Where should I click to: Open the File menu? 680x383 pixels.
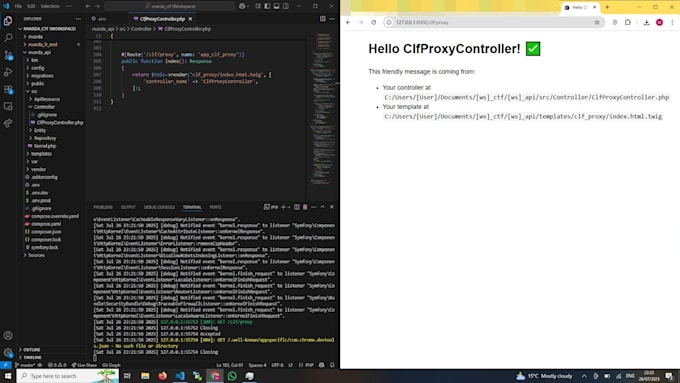(18, 6)
